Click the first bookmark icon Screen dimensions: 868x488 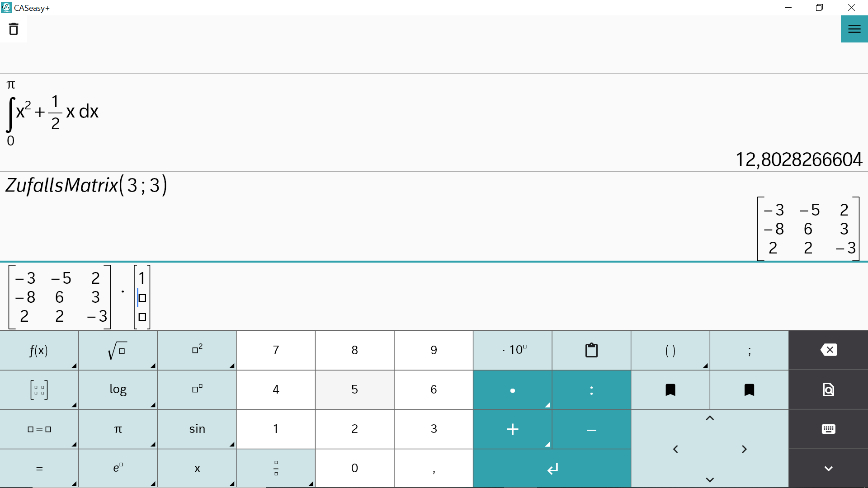670,389
